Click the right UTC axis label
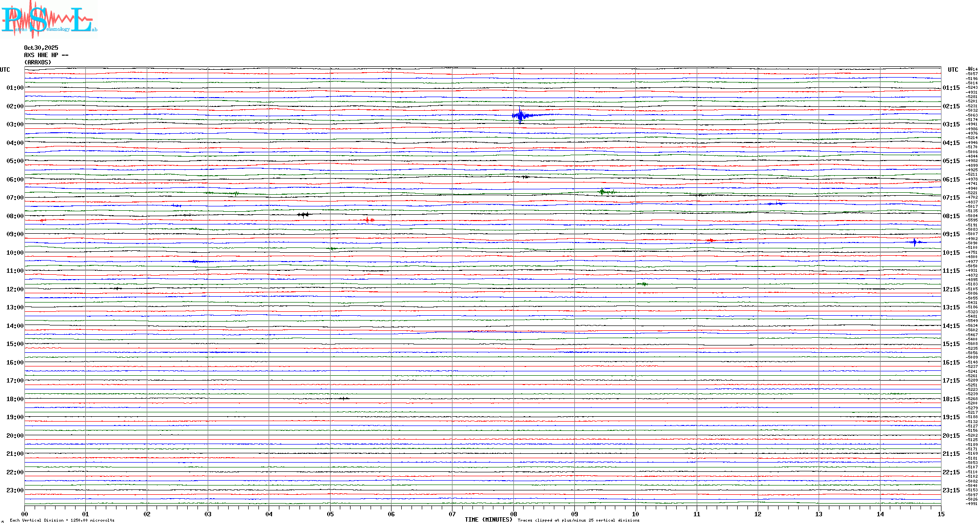Image resolution: width=980 pixels, height=527 pixels. 953,70
